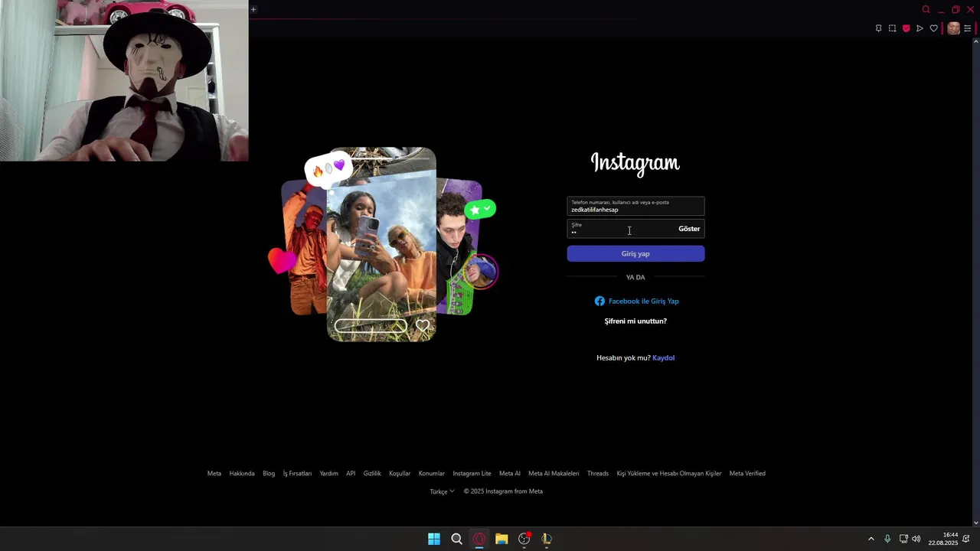Click the Instagram logo heading
The width and height of the screenshot is (980, 551).
[x=635, y=162]
